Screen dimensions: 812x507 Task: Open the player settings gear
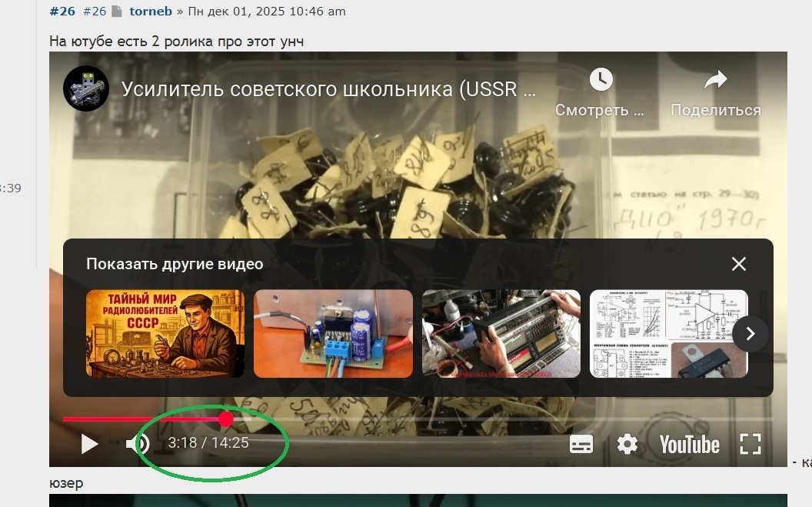coord(627,444)
